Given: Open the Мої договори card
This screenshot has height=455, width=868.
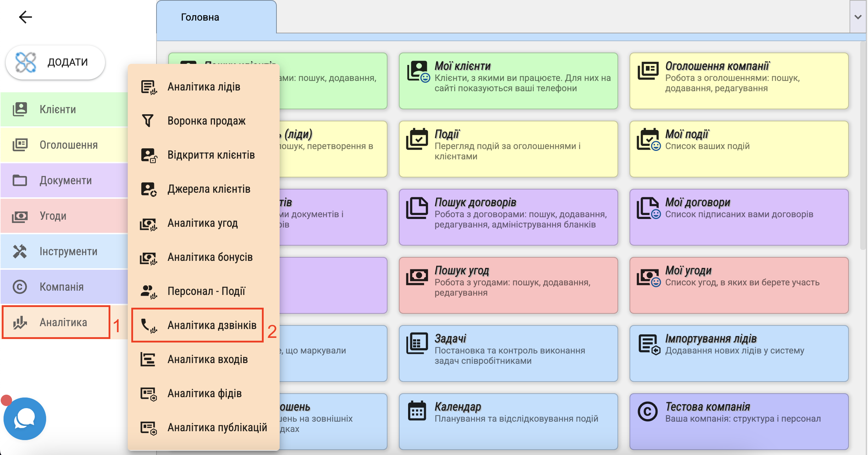Looking at the screenshot, I should click(x=739, y=217).
